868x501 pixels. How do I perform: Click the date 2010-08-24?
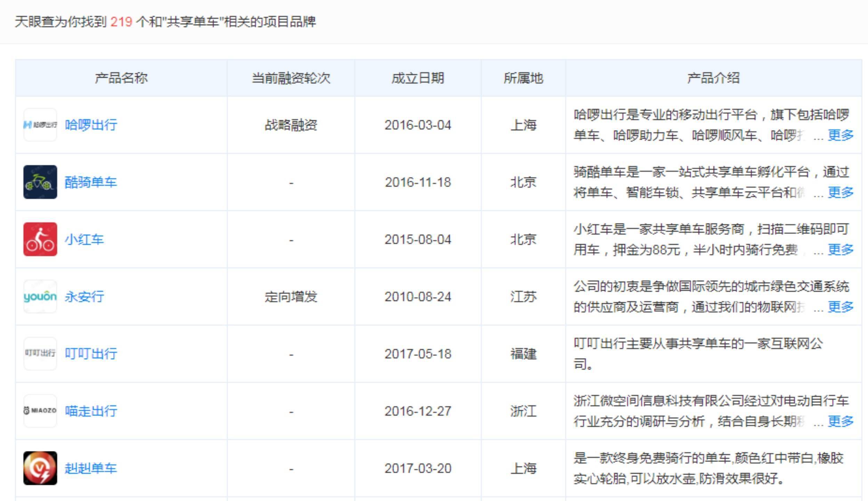(418, 297)
